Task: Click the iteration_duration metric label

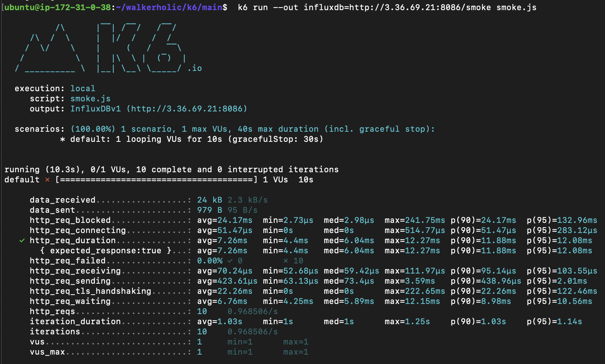Action: click(x=75, y=322)
